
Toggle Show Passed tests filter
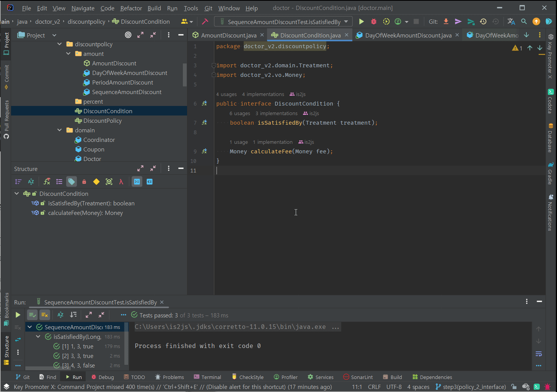tap(33, 315)
